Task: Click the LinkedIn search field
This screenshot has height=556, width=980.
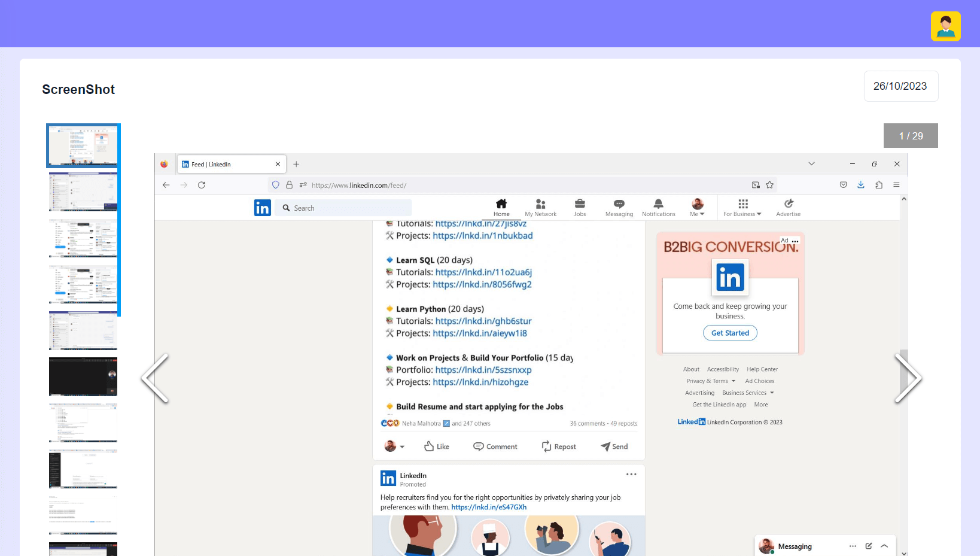Action: [343, 208]
